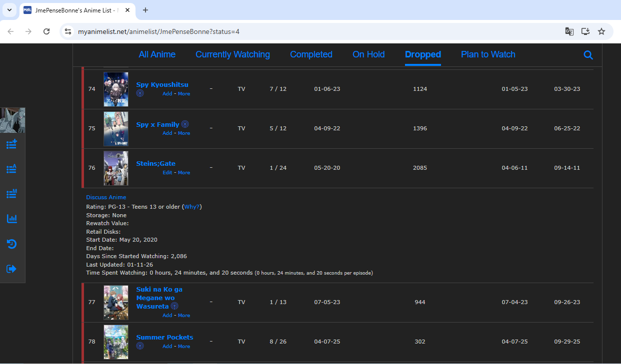Expand the tab search dropdown arrow

9,10
